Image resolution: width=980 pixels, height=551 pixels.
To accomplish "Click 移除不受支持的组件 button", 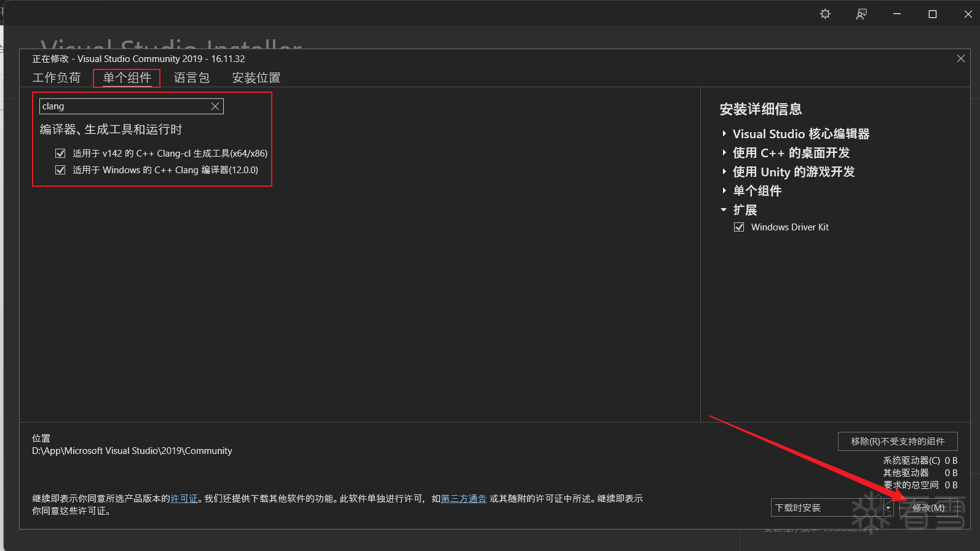I will [x=898, y=441].
